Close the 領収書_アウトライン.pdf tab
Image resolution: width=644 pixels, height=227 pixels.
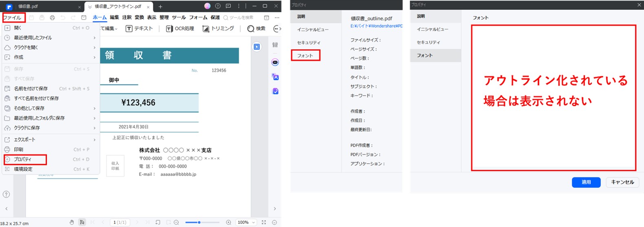point(148,7)
